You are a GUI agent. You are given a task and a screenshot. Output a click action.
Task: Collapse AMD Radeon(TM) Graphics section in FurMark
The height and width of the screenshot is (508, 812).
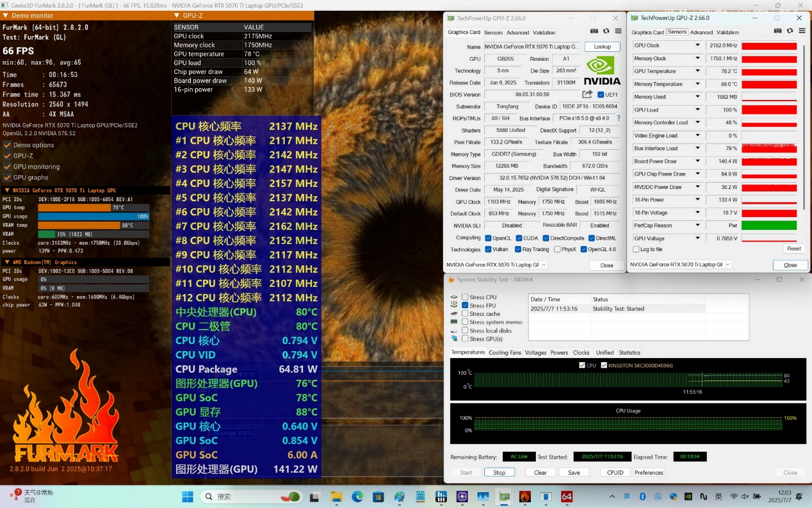(6, 262)
